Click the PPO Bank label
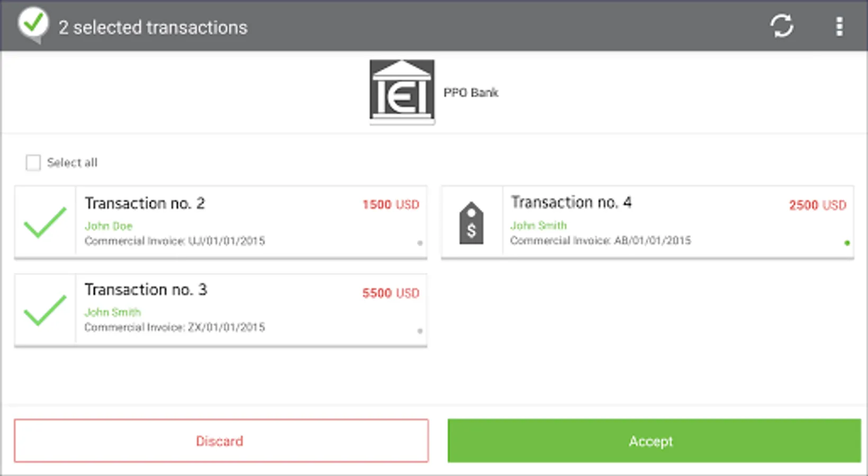Viewport: 868px width, 476px height. pos(471,93)
